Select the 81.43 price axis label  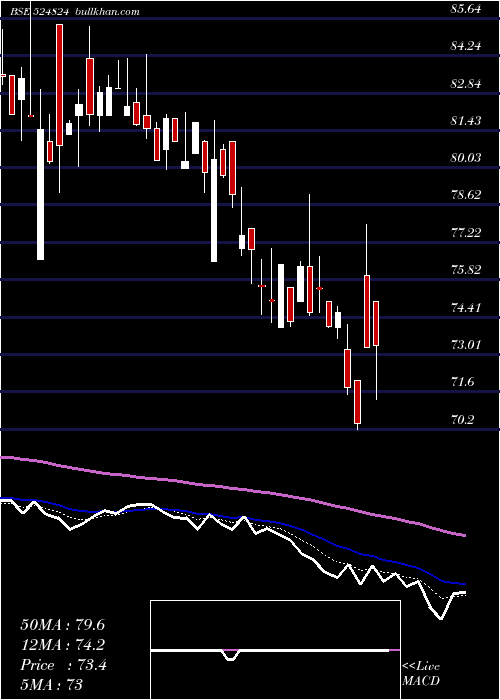point(466,120)
